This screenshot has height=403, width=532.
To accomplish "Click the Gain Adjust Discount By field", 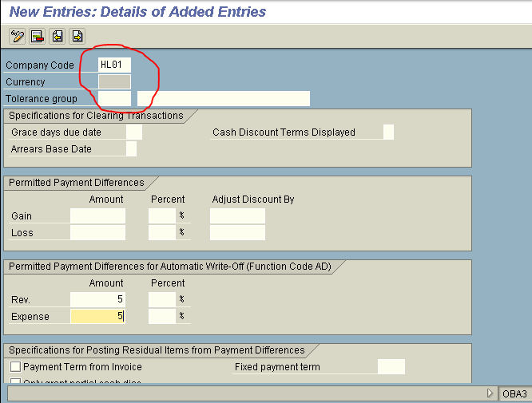I will tap(237, 216).
